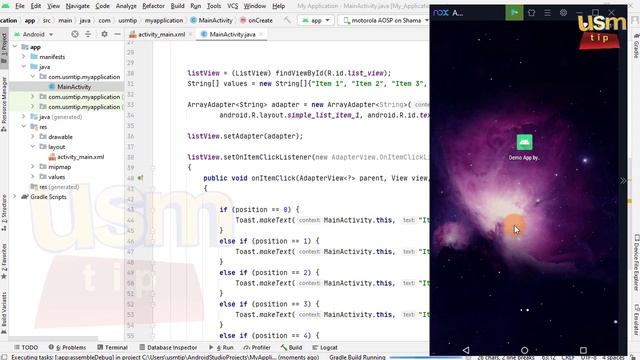Close the MainActivity.java tab
This screenshot has height=360, width=640.
click(261, 34)
